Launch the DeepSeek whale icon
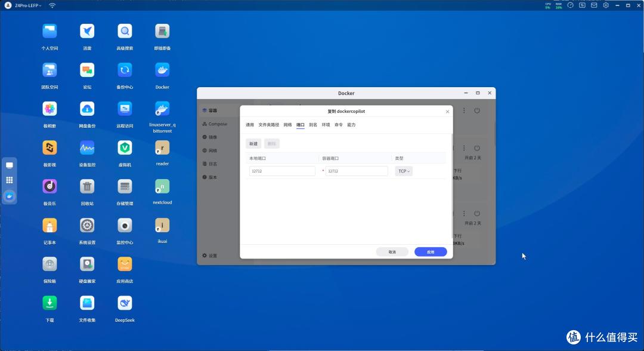 [125, 303]
